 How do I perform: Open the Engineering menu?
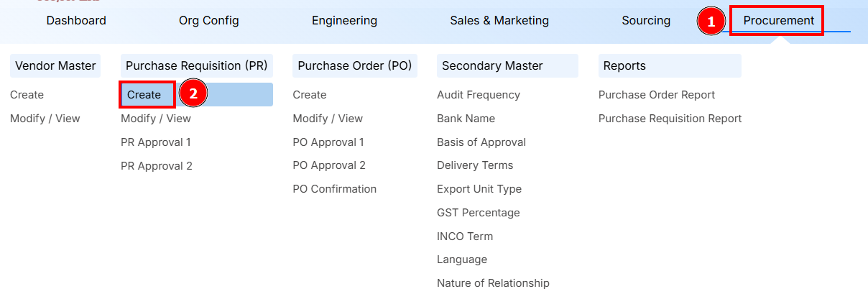tap(344, 21)
